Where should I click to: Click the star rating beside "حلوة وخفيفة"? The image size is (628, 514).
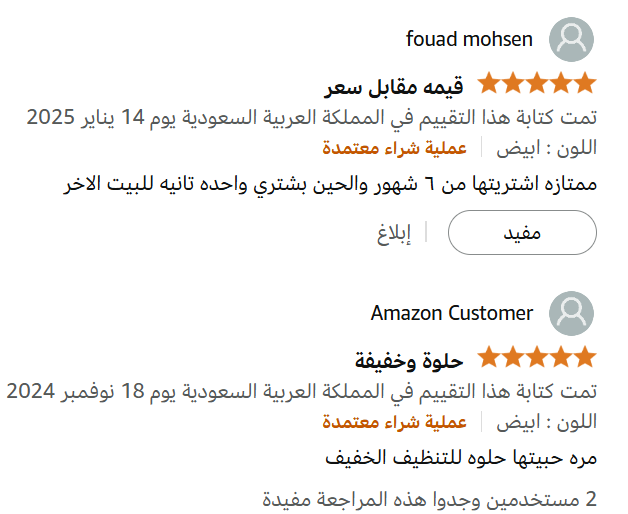[536, 357]
